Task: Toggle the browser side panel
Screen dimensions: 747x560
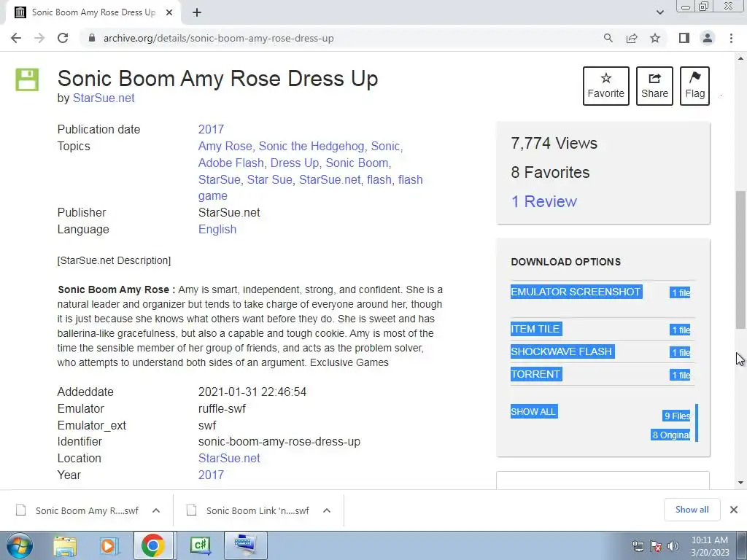Action: (684, 38)
